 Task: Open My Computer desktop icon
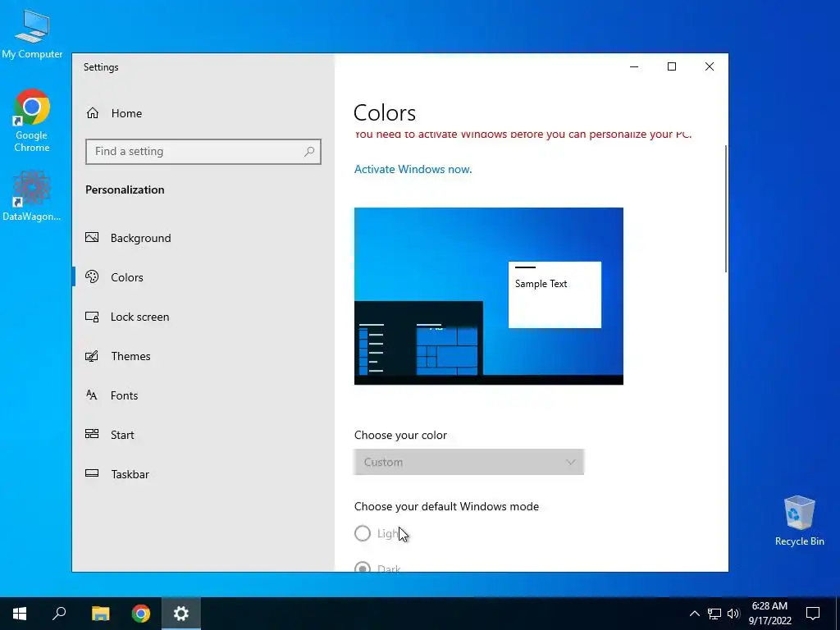click(x=32, y=33)
